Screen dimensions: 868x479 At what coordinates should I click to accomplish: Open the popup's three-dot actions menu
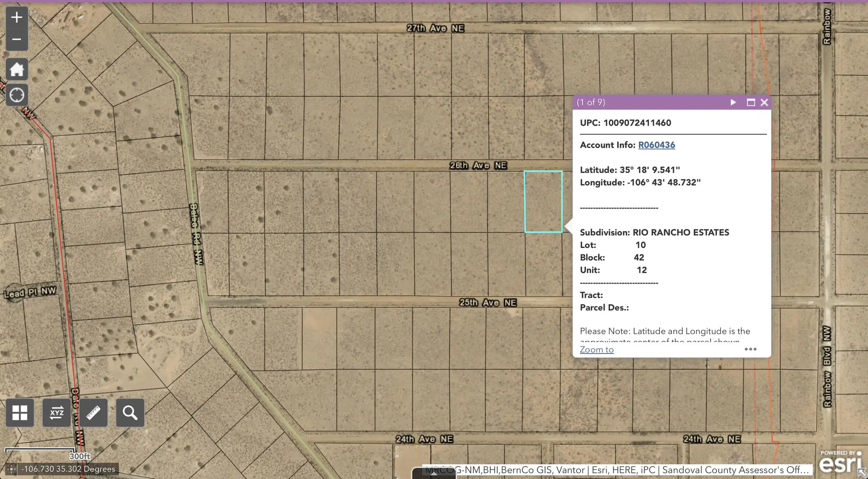click(x=750, y=349)
